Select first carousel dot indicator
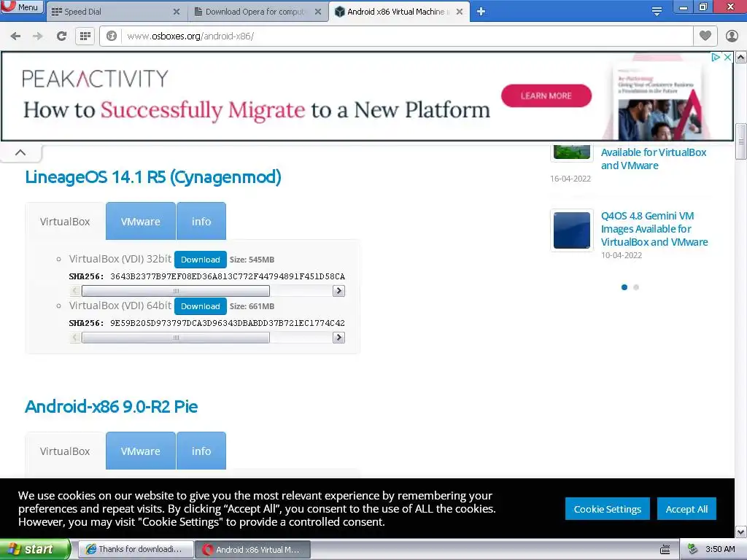 tap(624, 287)
